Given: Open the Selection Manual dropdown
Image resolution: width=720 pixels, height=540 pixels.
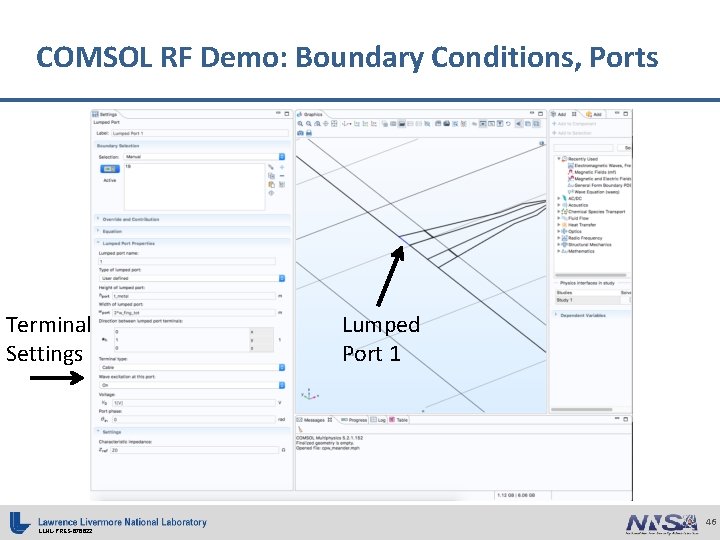Looking at the screenshot, I should coord(205,157).
